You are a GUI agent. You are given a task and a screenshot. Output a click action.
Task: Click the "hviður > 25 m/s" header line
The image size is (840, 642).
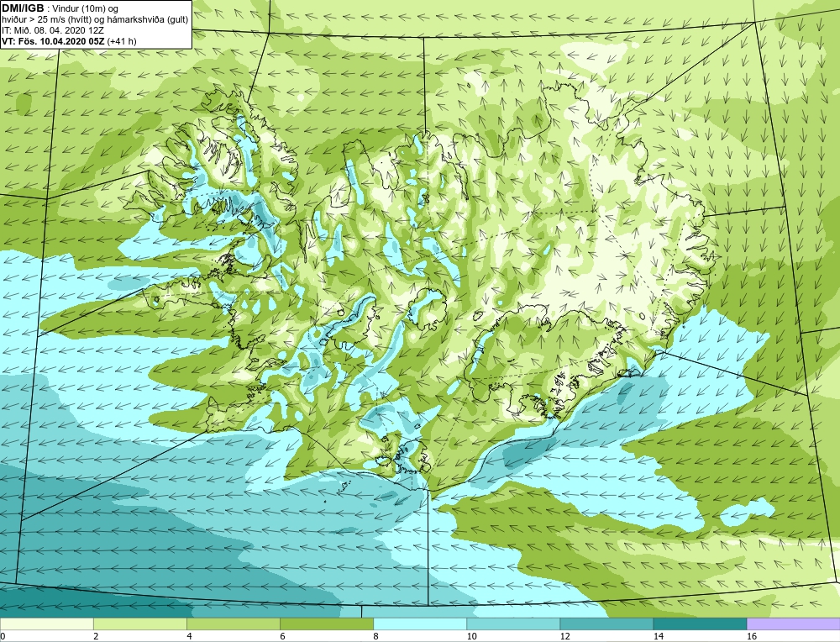(94, 19)
